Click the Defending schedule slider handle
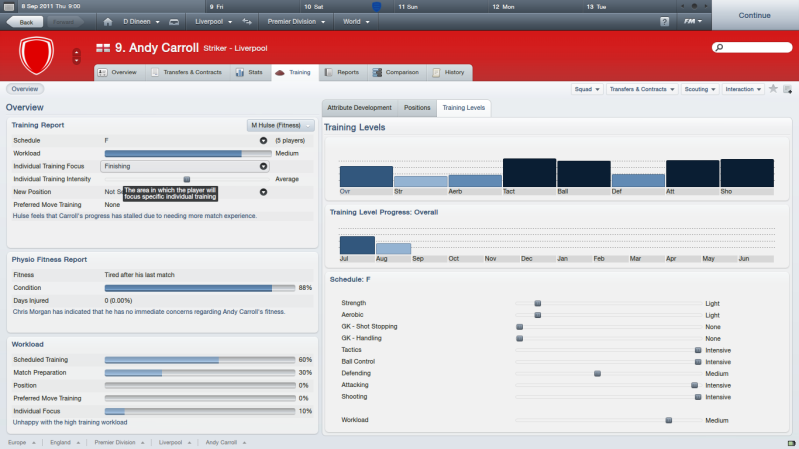This screenshot has height=449, width=799. [597, 374]
